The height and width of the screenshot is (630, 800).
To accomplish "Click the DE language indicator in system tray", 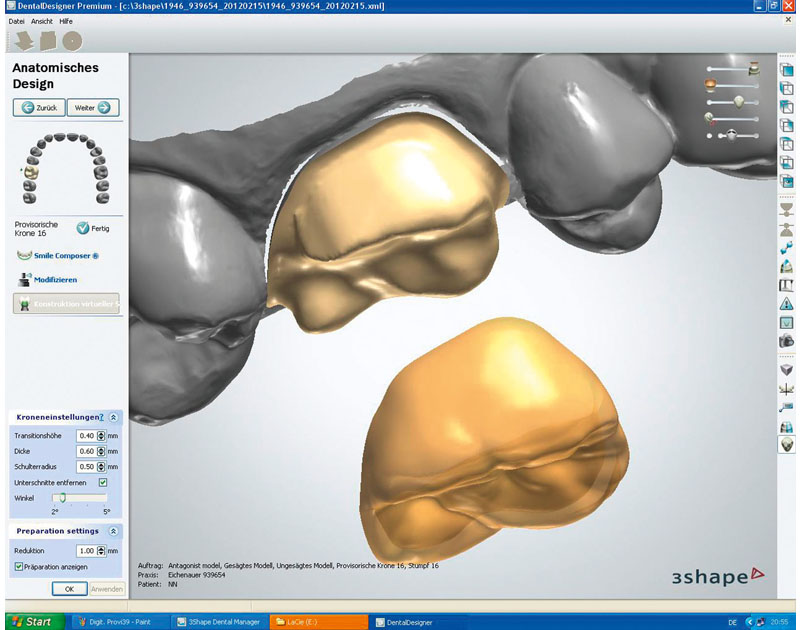I will [732, 622].
